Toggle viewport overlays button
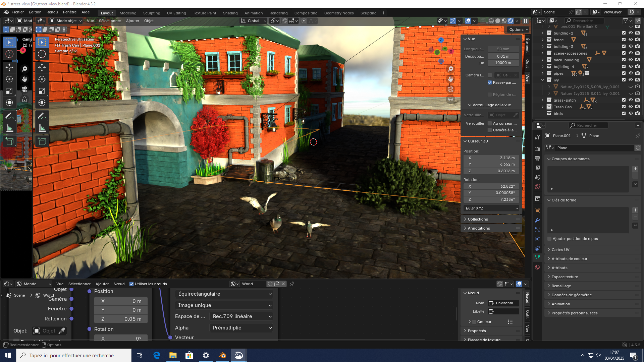The width and height of the screenshot is (644, 362). [468, 21]
